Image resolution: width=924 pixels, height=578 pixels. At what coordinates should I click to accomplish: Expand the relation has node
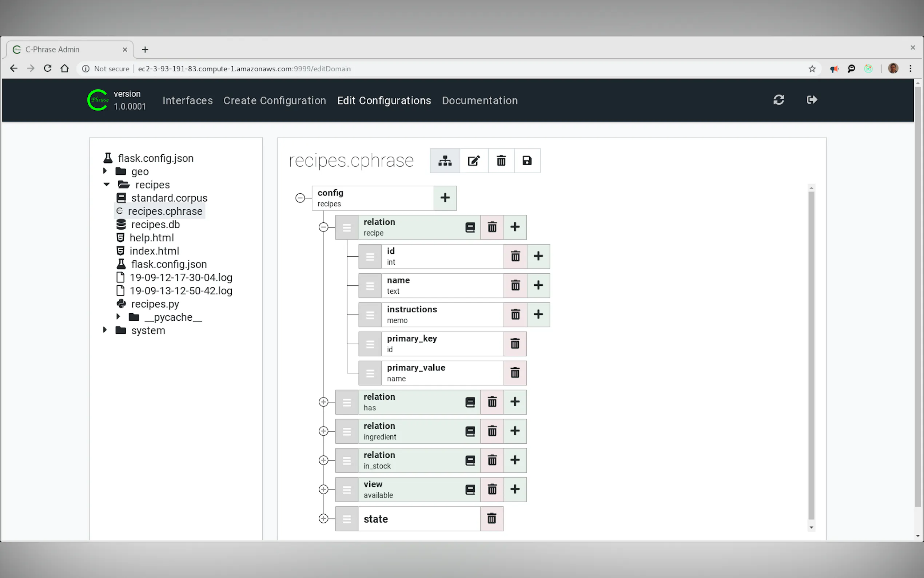coord(323,402)
